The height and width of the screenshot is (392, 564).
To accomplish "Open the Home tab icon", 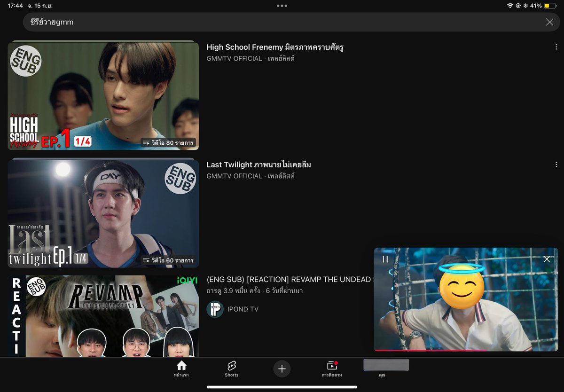I will click(x=181, y=366).
